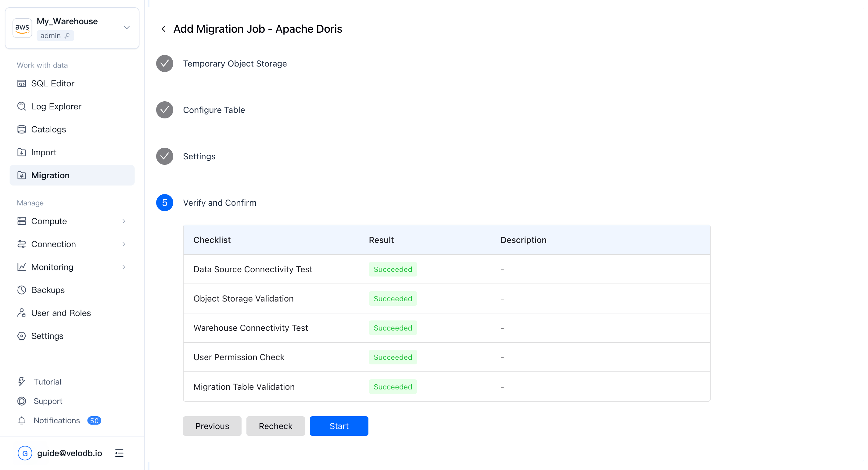Open User and Roles menu item

tap(61, 313)
